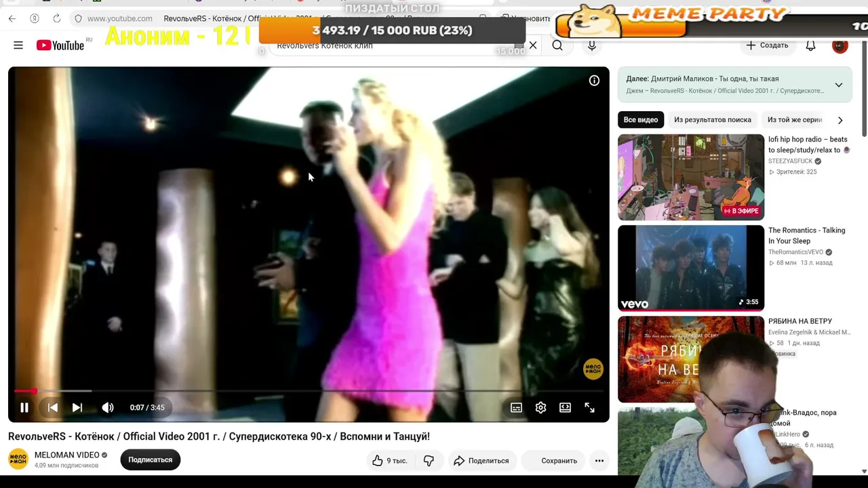
Task: Start voice search with the microphone
Action: coord(592,45)
